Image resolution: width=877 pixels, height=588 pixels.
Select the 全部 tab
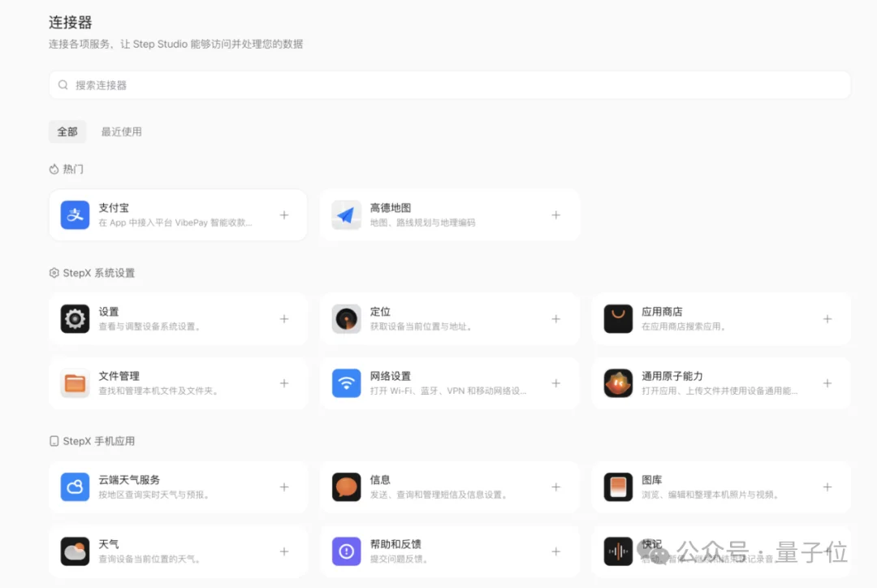tap(67, 132)
